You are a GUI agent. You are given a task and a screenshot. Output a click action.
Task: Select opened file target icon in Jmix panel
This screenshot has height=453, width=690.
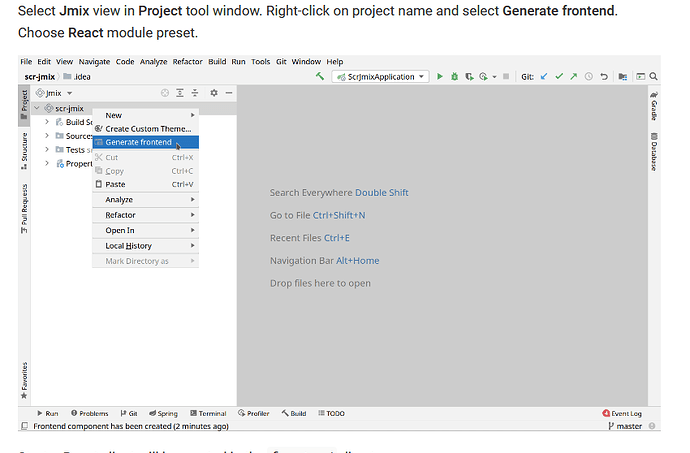point(165,93)
